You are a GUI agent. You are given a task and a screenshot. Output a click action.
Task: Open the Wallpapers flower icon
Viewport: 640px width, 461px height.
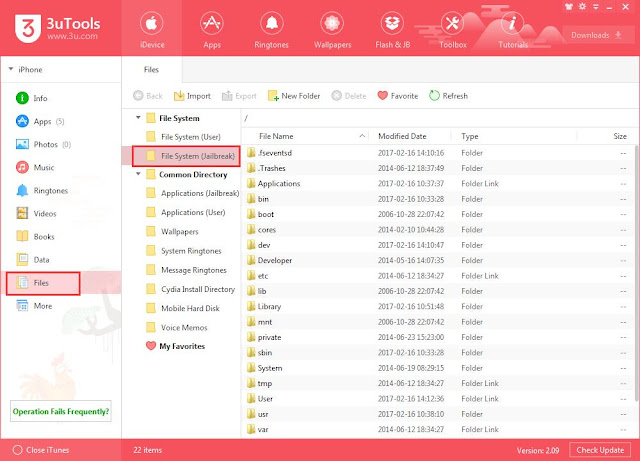click(332, 30)
